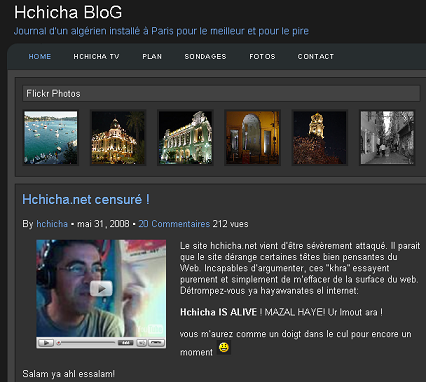Click the Flickr Photos header bar
This screenshot has width=426, height=382.
click(x=221, y=94)
